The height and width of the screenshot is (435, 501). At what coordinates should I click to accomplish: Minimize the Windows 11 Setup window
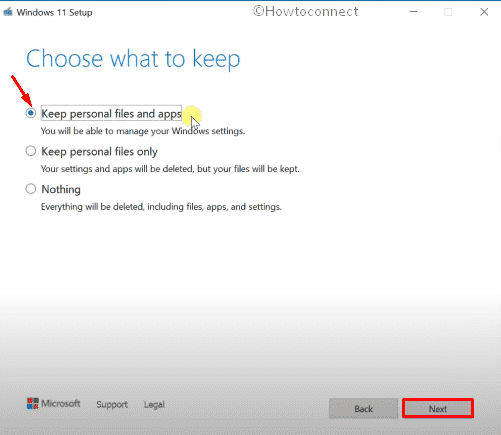pos(414,12)
